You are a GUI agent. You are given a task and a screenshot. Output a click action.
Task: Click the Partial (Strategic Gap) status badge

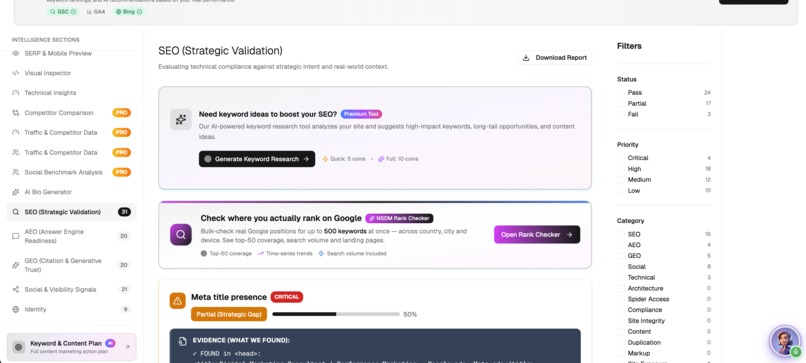tap(229, 314)
